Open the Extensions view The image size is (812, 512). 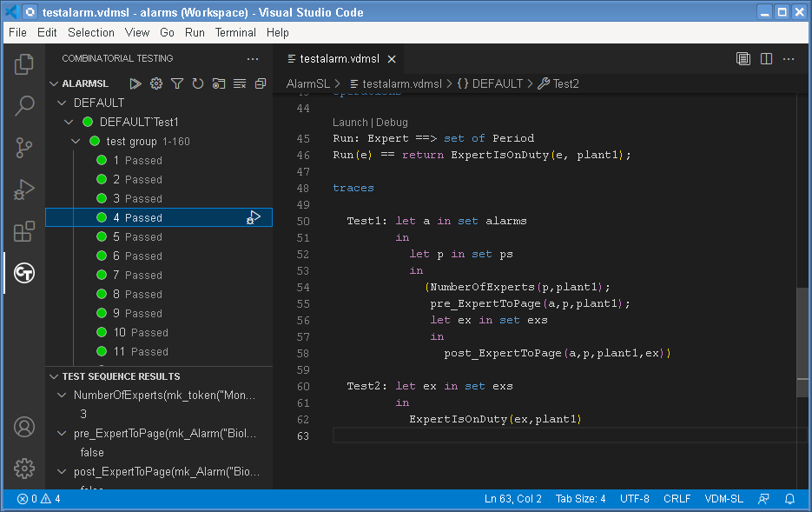(x=24, y=231)
